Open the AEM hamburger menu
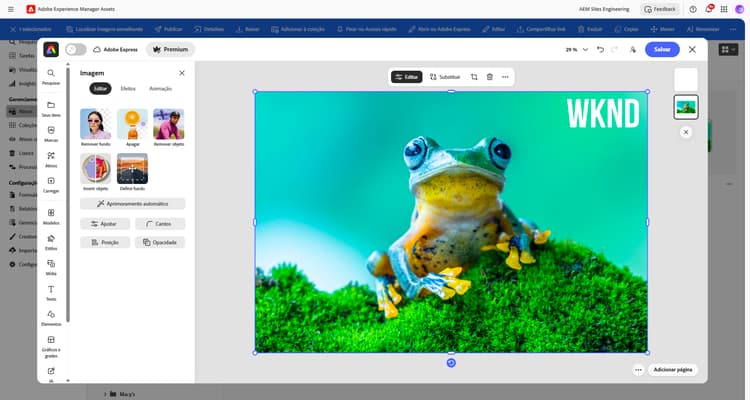This screenshot has width=750, height=400. [11, 9]
